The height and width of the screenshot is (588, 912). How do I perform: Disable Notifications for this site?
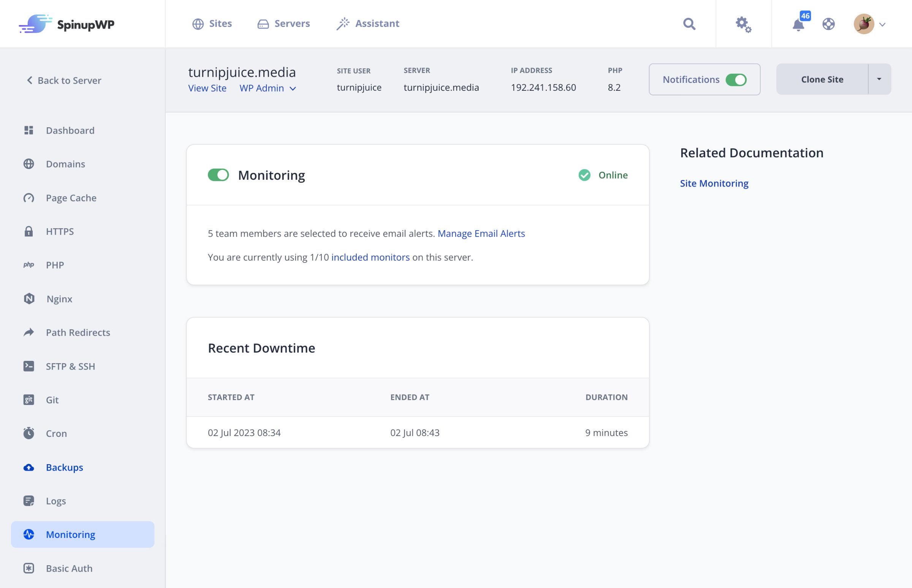click(736, 79)
